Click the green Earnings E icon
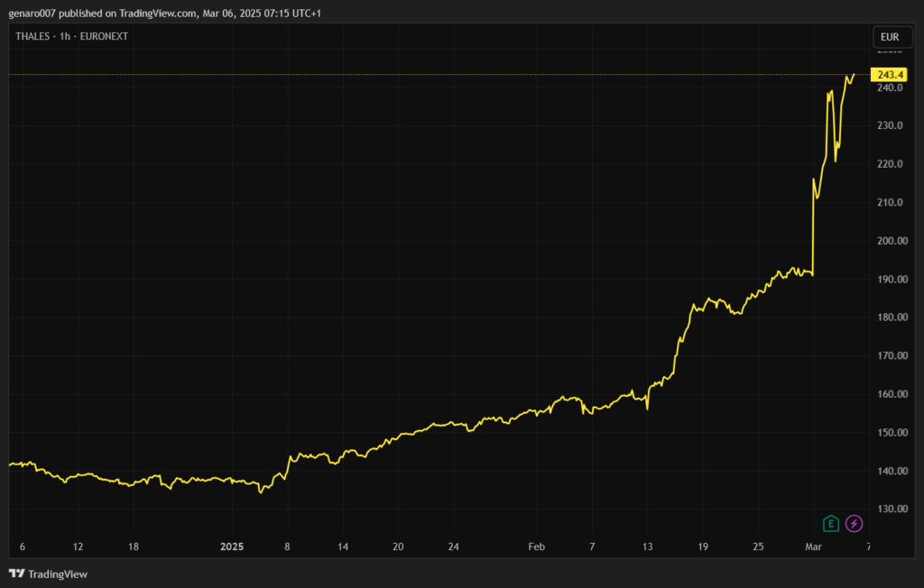The width and height of the screenshot is (924, 588). pyautogui.click(x=831, y=523)
